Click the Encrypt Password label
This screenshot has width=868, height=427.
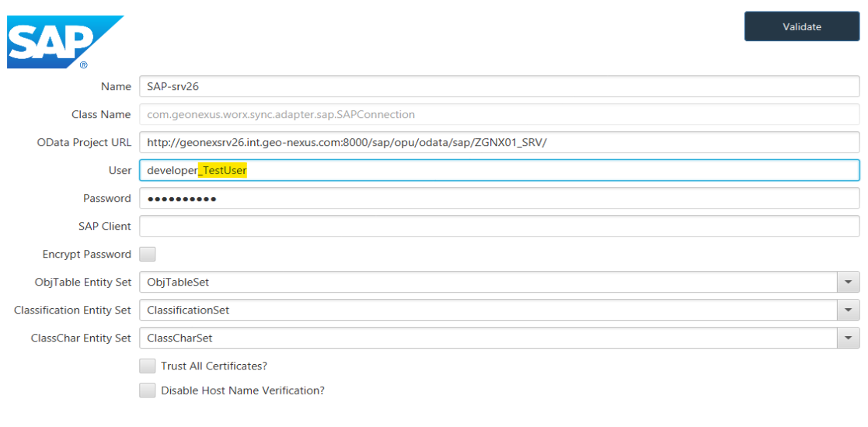[x=87, y=255]
